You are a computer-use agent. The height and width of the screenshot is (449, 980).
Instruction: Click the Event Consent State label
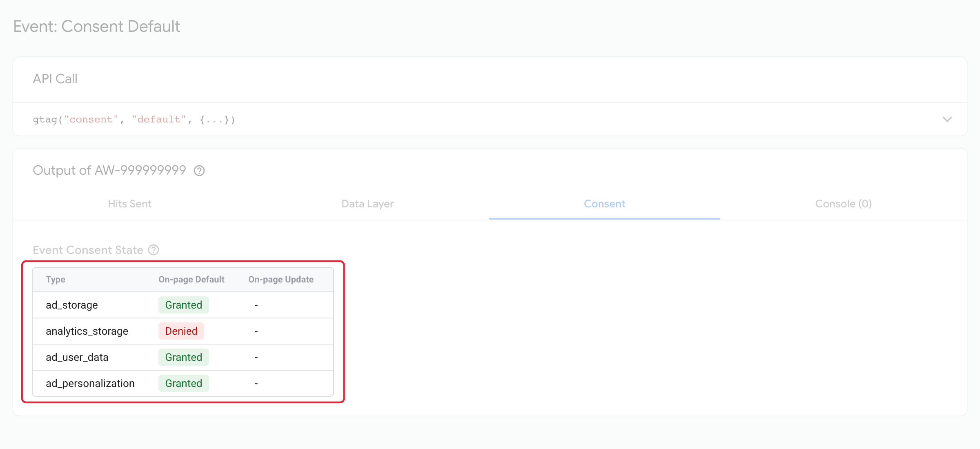pos(88,250)
